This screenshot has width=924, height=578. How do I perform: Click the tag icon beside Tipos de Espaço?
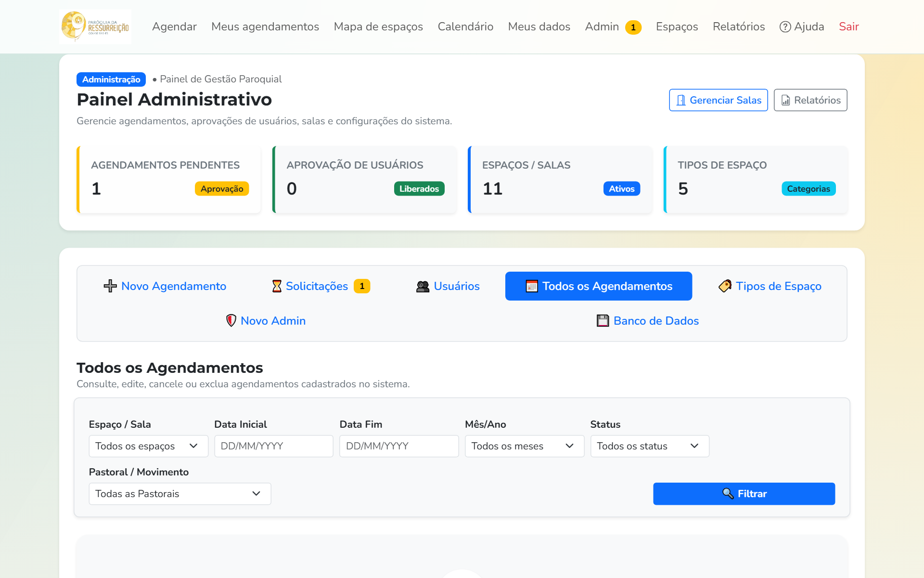click(725, 286)
